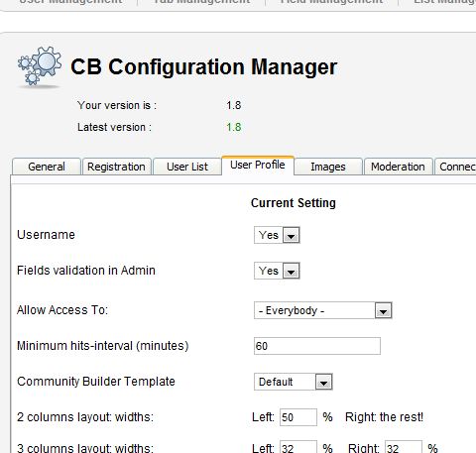Open the Community Builder Template dropdown
476x453 pixels.
coord(294,382)
